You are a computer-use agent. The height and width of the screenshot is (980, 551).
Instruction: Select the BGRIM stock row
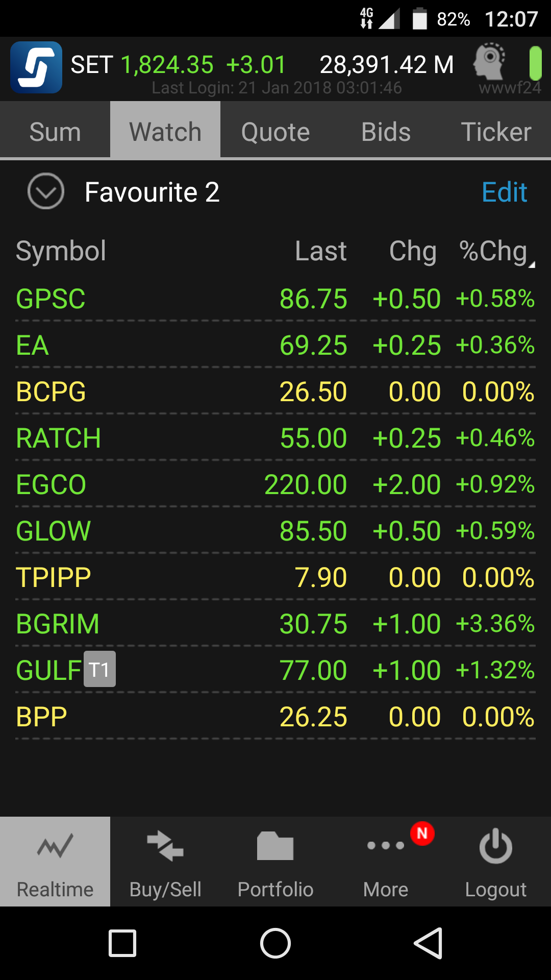275,624
